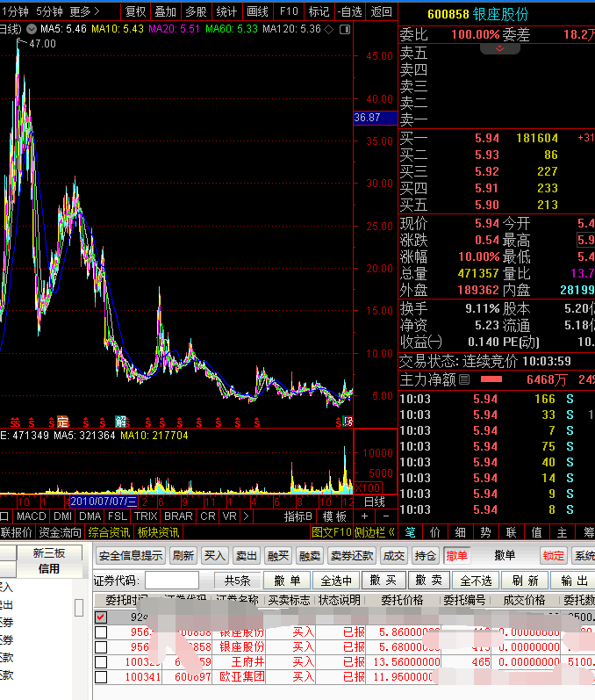Screen dimensions: 595x700
Task: Select the BRAR indicator
Action: pyautogui.click(x=178, y=516)
